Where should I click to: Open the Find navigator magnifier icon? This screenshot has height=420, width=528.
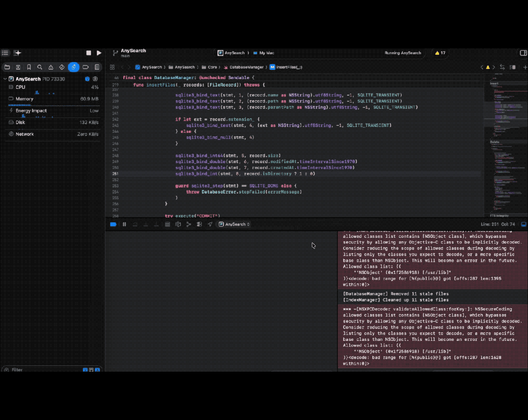pos(40,67)
